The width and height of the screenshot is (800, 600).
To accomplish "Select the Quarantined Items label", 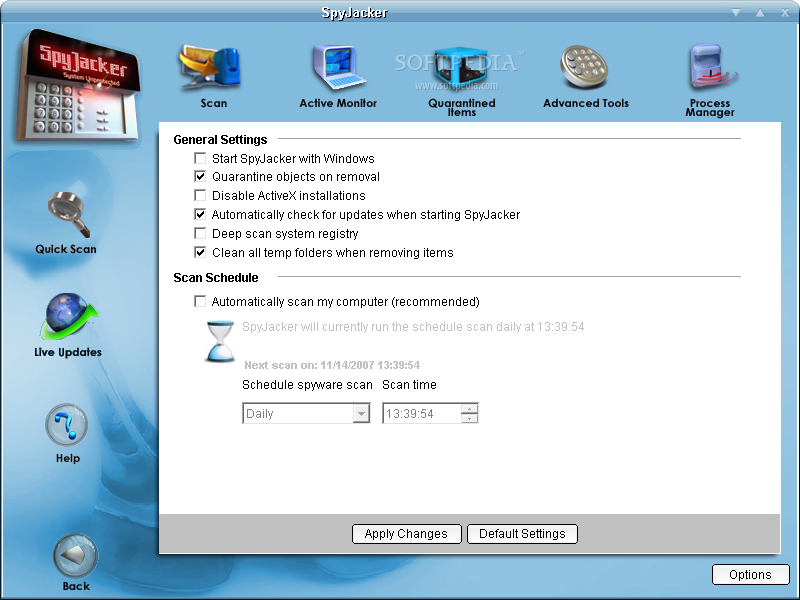I will 462,107.
